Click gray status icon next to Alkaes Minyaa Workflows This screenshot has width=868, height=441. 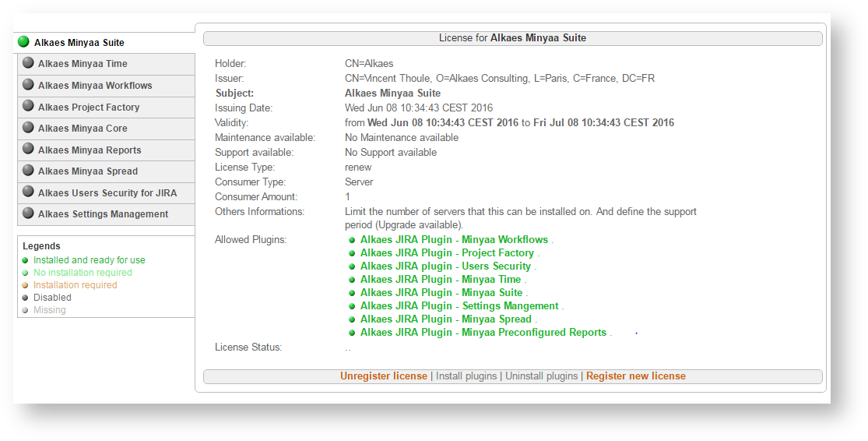(28, 85)
